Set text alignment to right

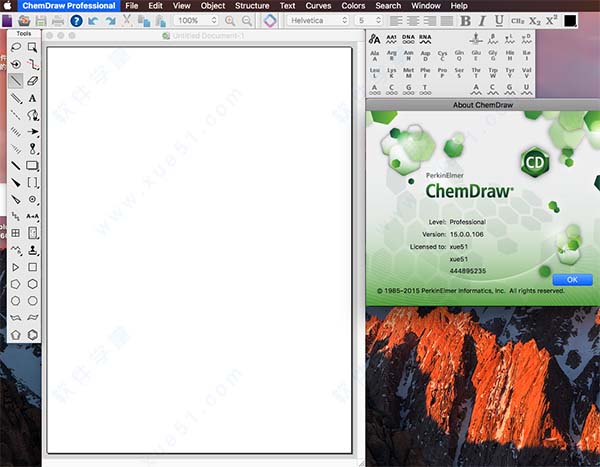point(430,21)
